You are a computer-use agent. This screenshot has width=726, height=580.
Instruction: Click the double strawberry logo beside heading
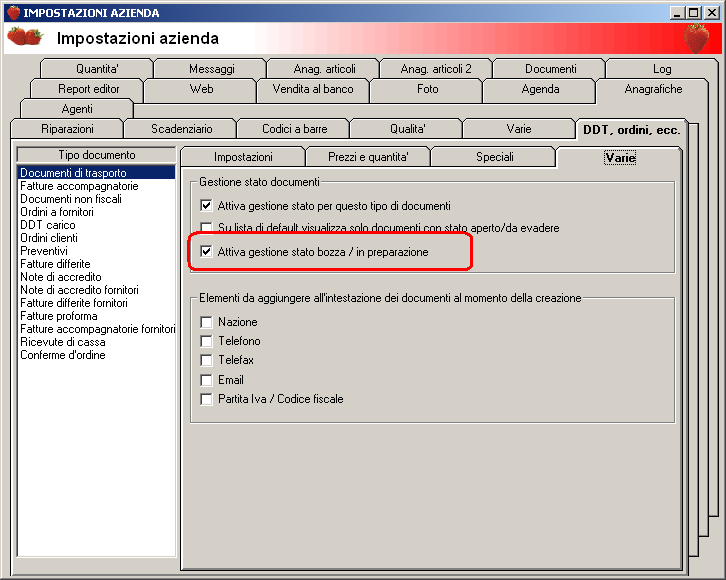[x=25, y=37]
